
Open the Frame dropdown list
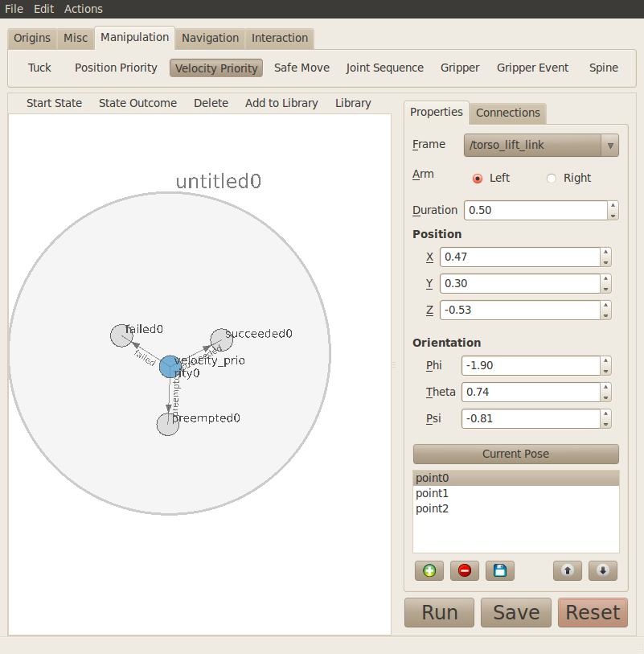click(541, 146)
